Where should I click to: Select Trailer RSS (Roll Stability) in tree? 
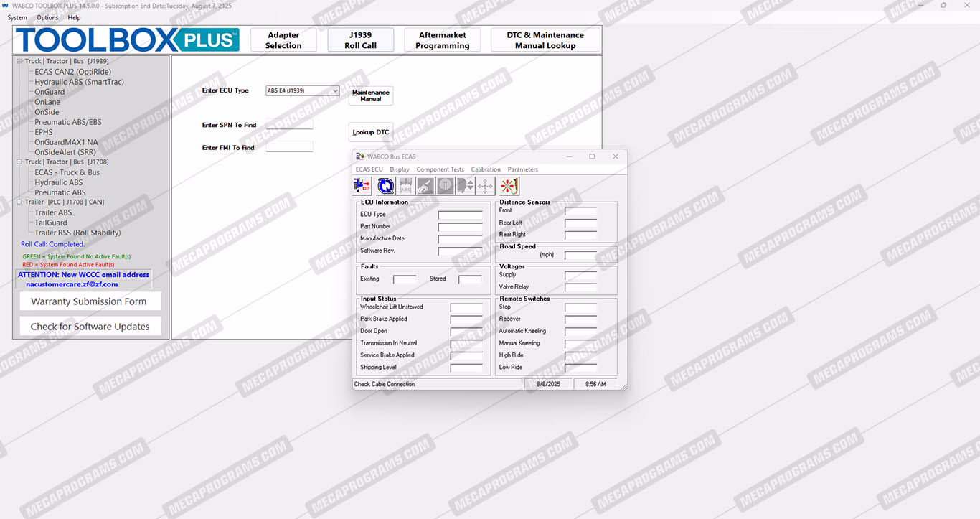coord(77,233)
